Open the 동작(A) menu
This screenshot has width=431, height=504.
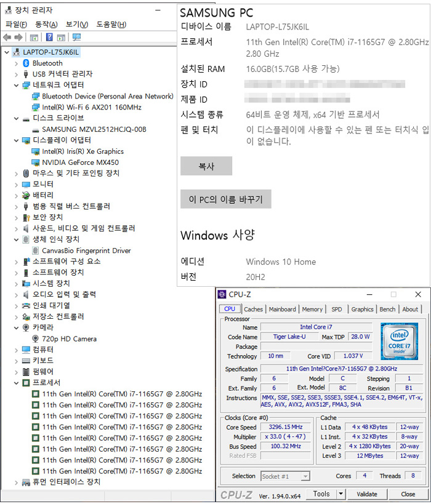point(46,25)
